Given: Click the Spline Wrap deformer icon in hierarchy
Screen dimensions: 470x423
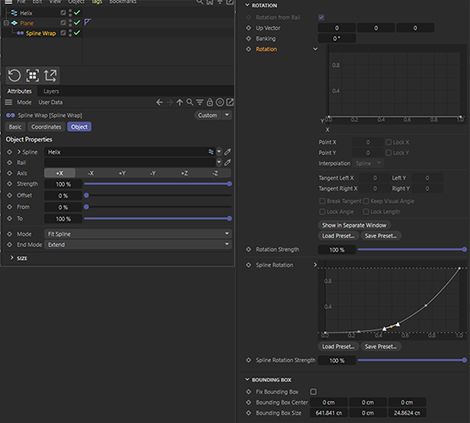Looking at the screenshot, I should [20, 33].
